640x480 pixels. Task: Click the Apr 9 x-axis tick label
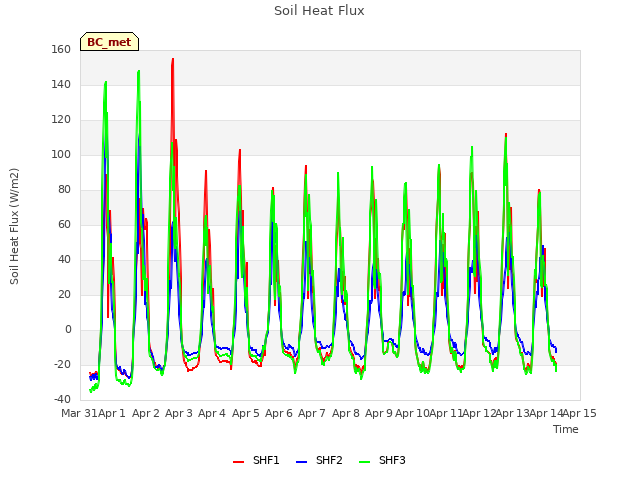pyautogui.click(x=379, y=413)
